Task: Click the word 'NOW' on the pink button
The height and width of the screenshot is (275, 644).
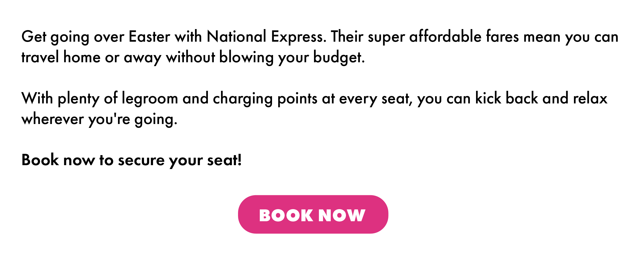Action: [342, 215]
